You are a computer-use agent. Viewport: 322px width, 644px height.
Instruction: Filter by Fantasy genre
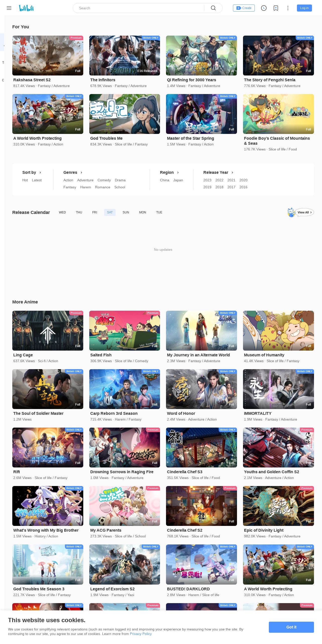70,187
